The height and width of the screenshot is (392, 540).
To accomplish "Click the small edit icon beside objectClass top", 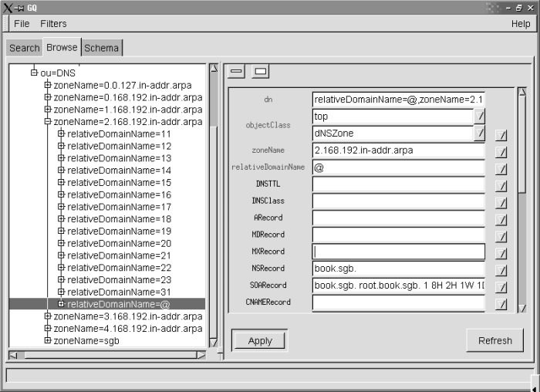I will pyautogui.click(x=480, y=116).
